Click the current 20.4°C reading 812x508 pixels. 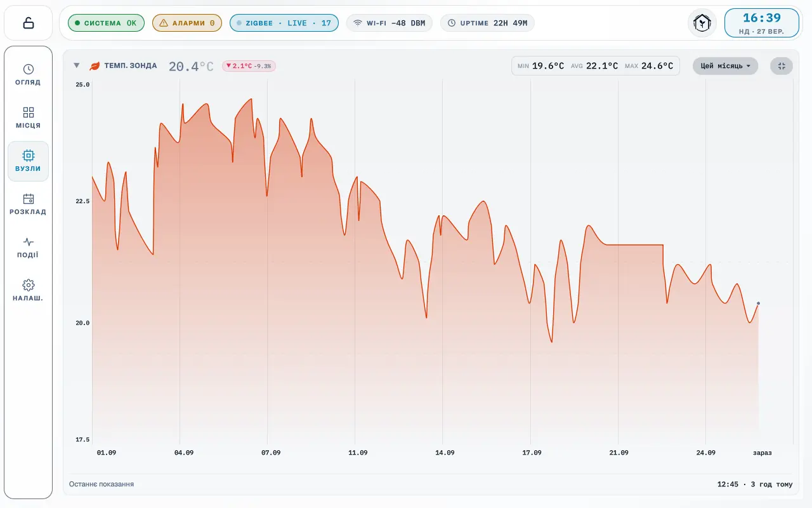pos(191,66)
